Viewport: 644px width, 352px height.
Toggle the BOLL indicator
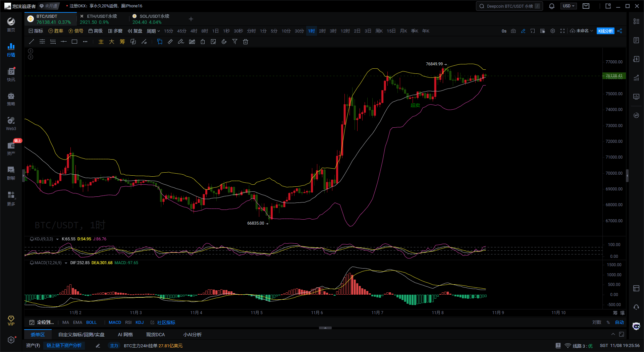tap(91, 322)
